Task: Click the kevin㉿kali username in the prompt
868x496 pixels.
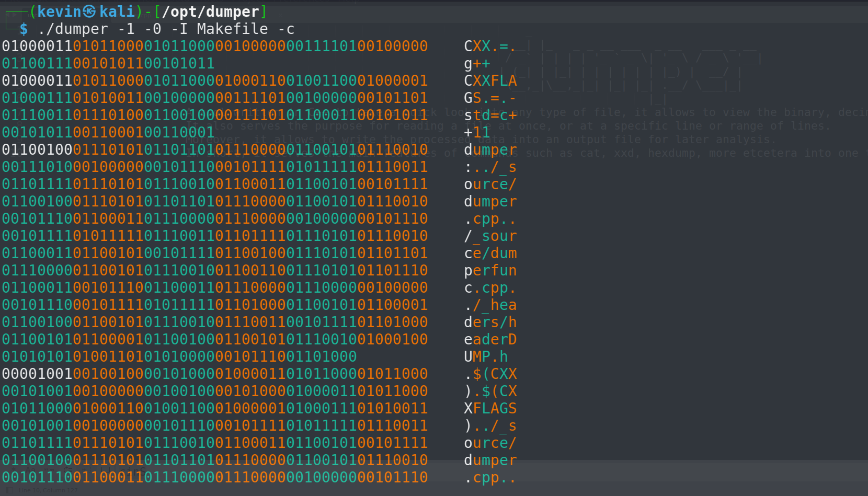Action: [x=86, y=11]
